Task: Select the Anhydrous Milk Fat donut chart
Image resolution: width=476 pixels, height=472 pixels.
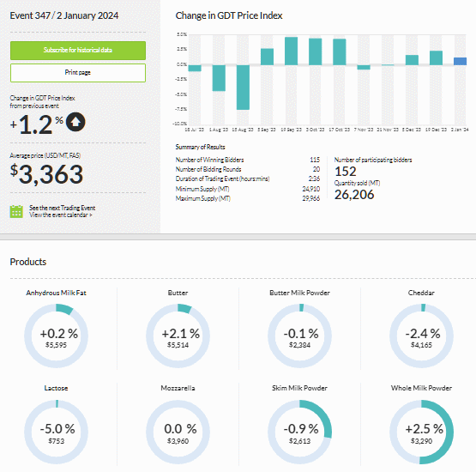Action: point(56,336)
